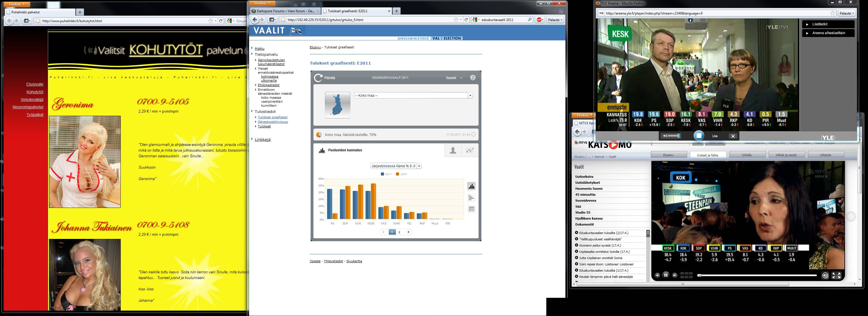868x316 pixels.
Task: Toggle Katsomo player sound icon
Action: click(x=825, y=275)
